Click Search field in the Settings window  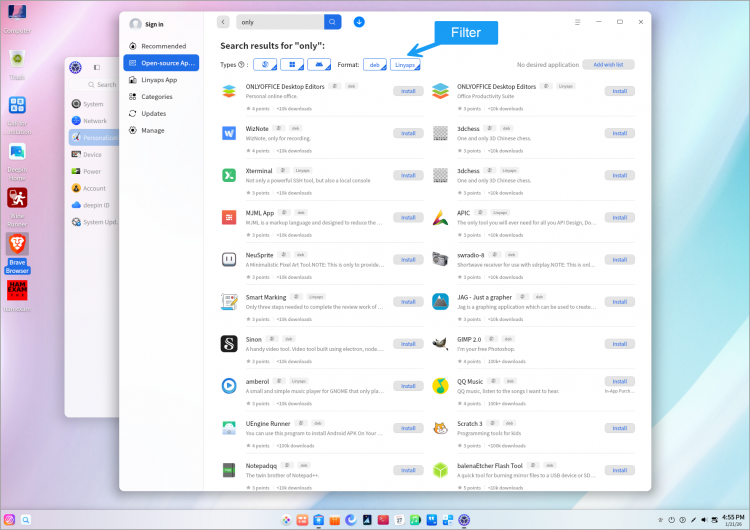pos(94,85)
